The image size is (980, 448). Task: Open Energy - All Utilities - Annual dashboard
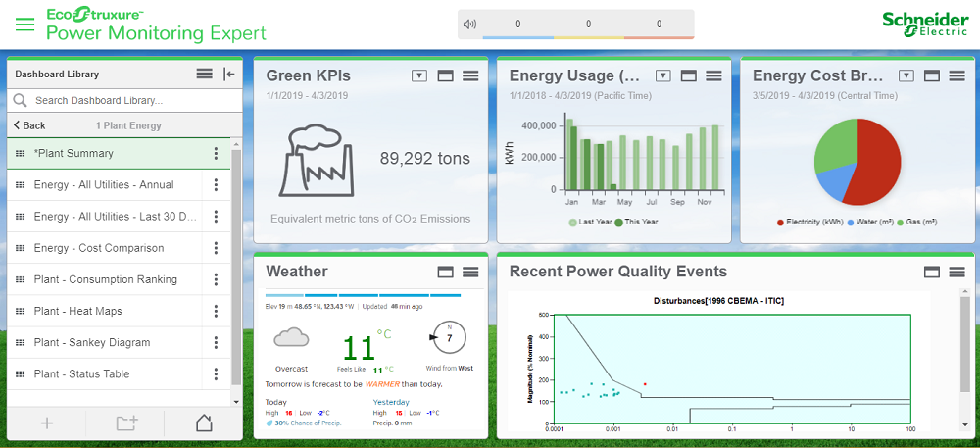point(105,185)
